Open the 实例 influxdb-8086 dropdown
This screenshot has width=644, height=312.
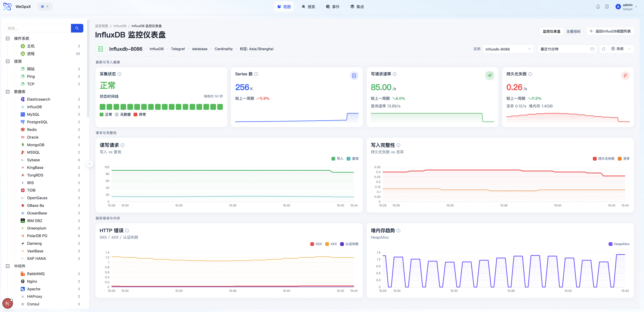(508, 49)
